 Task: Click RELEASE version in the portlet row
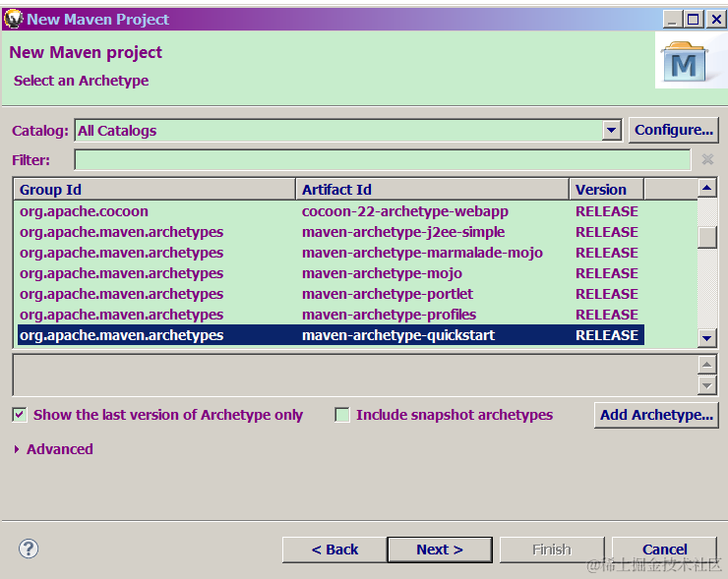pyautogui.click(x=607, y=294)
